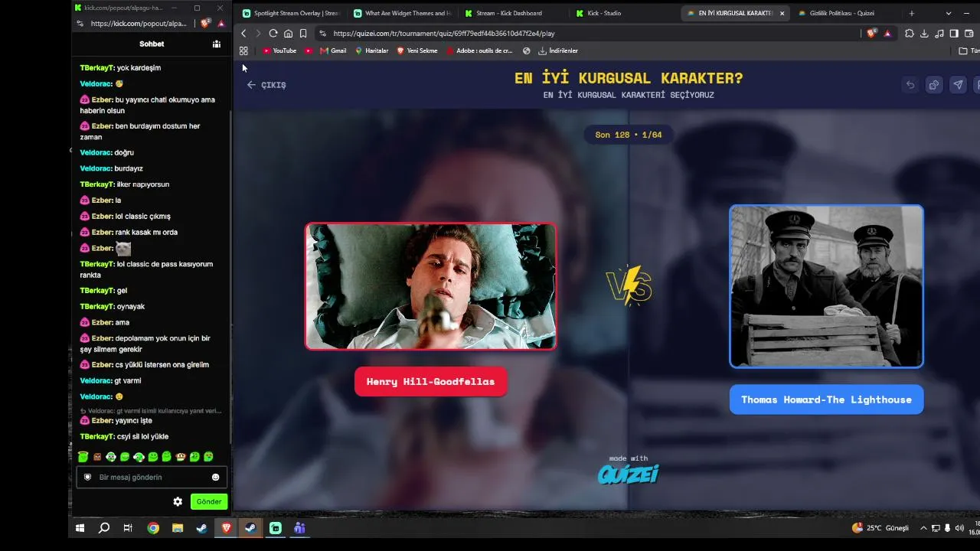
Task: Reload the Quizei page
Action: [273, 34]
